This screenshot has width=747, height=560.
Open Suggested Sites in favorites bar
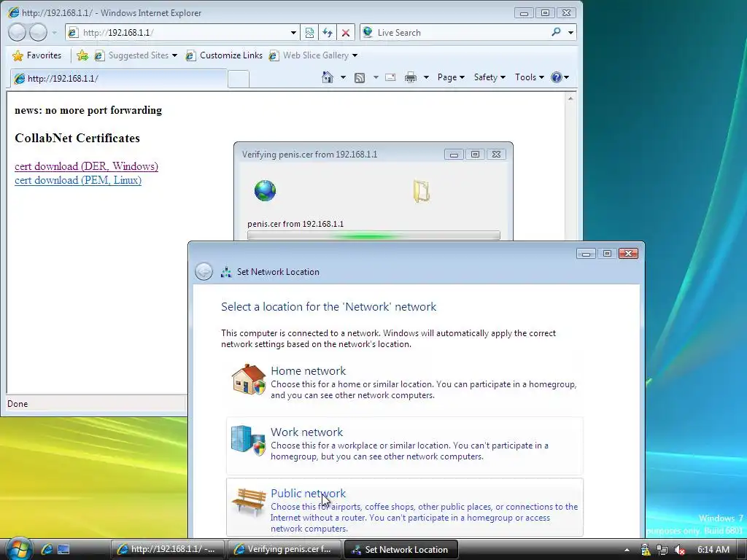136,55
